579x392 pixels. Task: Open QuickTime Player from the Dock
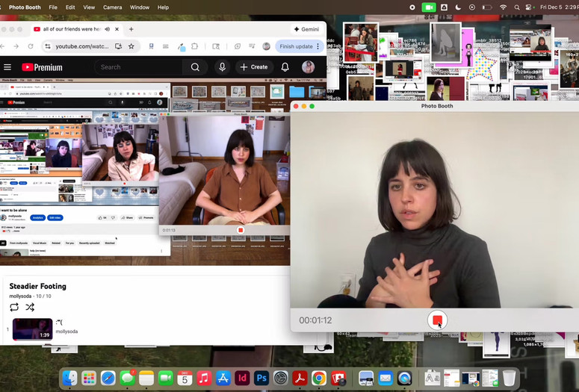coord(404,379)
